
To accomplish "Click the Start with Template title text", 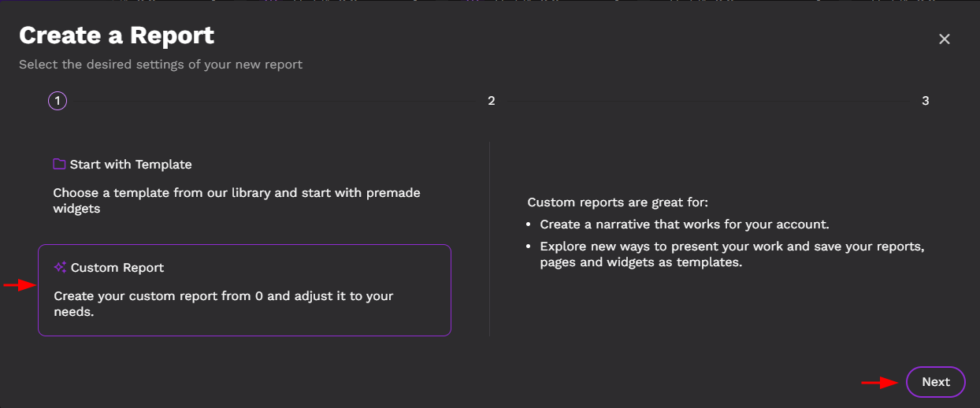I will coord(131,165).
